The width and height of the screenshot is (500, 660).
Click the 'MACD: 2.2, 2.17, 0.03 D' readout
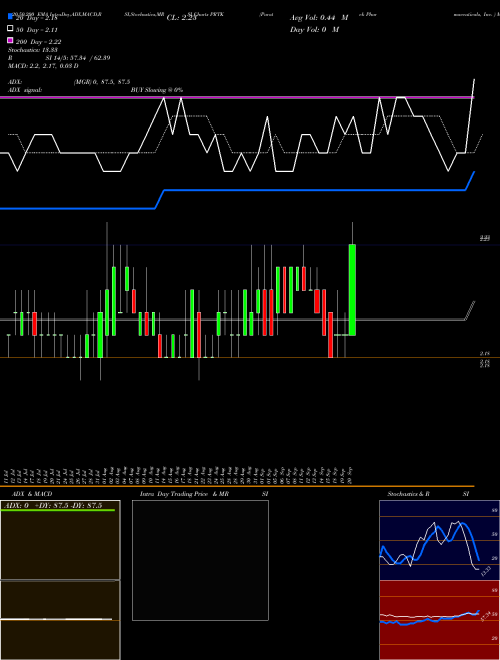coord(43,66)
